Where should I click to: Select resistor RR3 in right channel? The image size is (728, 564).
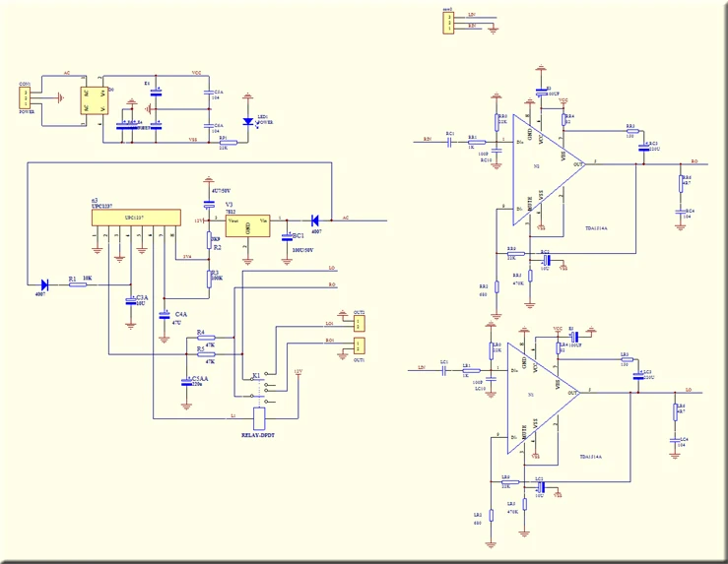pos(630,131)
